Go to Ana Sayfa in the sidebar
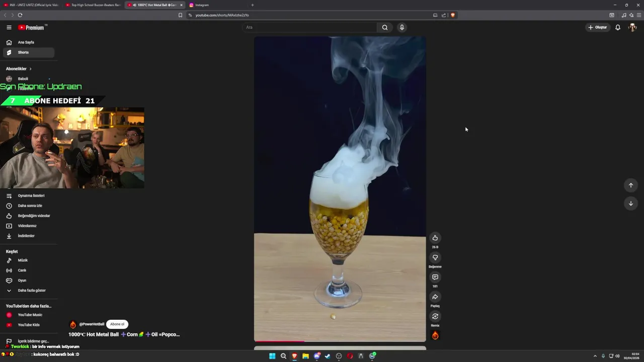The height and width of the screenshot is (362, 644). (x=28, y=42)
